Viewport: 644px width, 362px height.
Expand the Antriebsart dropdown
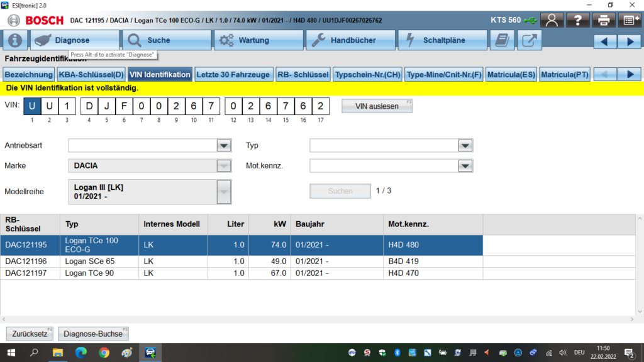coord(224,145)
